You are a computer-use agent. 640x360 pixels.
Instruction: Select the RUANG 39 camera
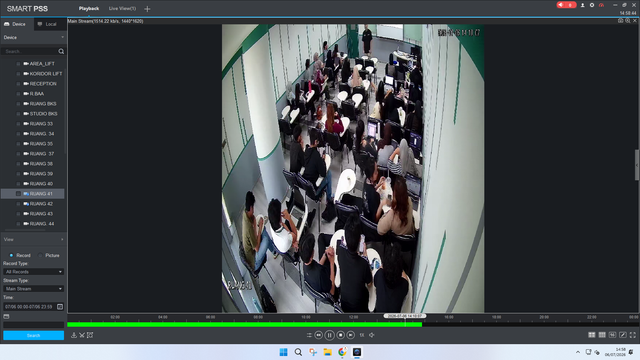pyautogui.click(x=41, y=173)
